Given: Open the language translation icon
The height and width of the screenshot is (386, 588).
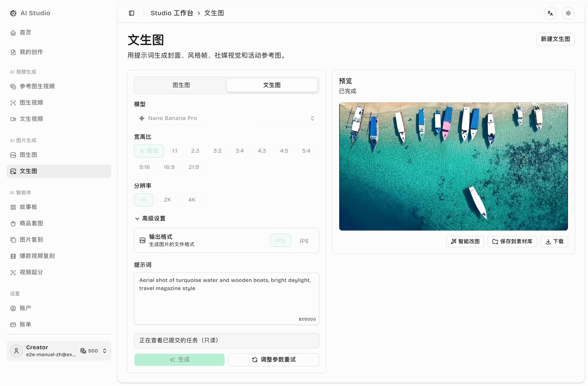Looking at the screenshot, I should pos(550,13).
